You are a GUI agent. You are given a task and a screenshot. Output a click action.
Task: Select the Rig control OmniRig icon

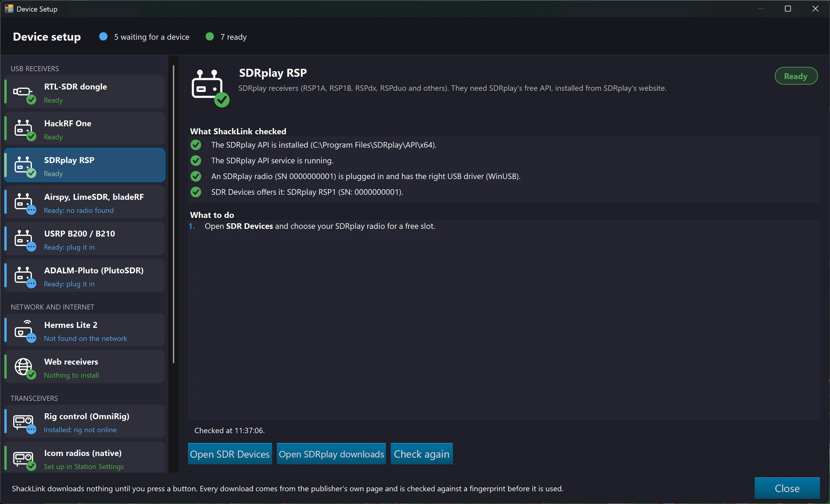(x=24, y=423)
